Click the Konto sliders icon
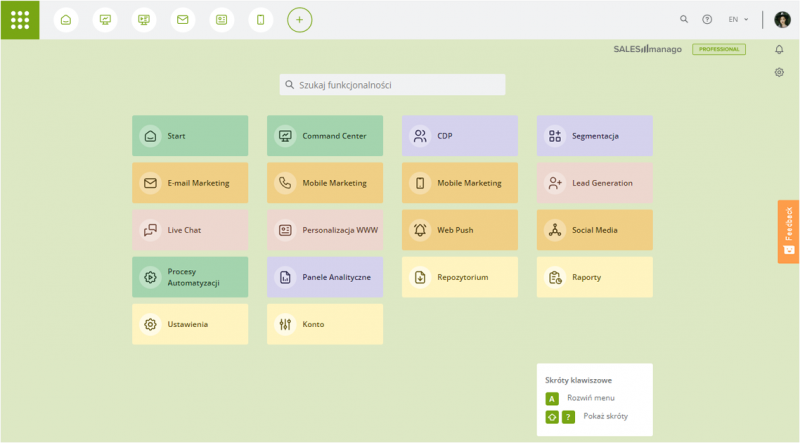The width and height of the screenshot is (800, 443). coord(285,324)
